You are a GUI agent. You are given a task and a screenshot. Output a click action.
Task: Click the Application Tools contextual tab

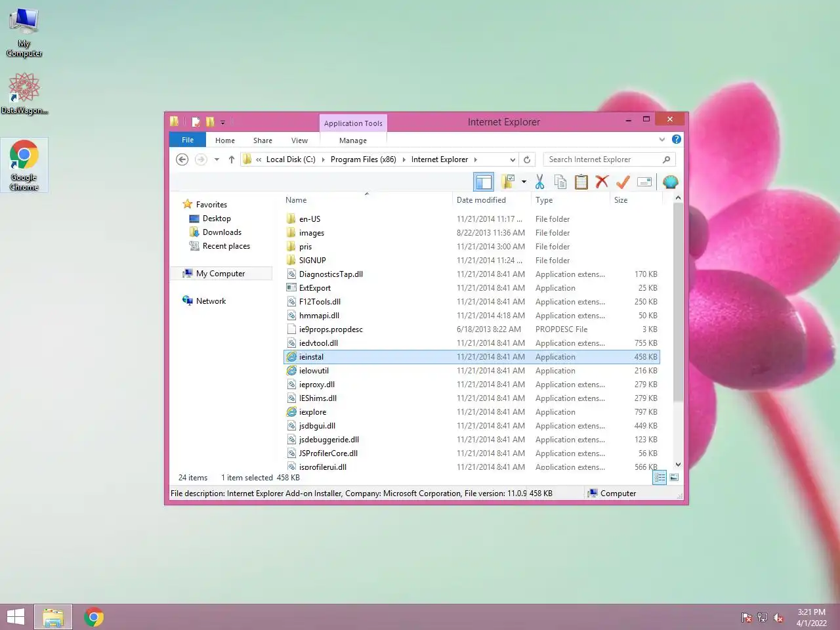(x=353, y=123)
